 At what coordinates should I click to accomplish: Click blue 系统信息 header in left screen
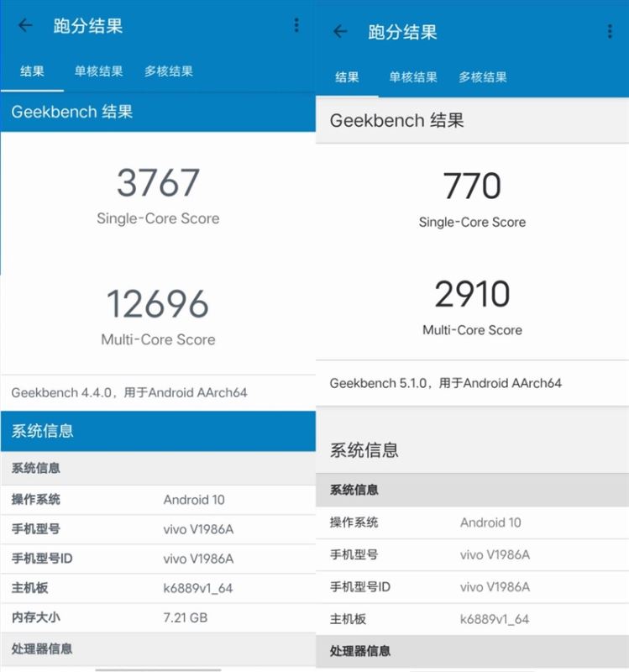pyautogui.click(x=158, y=431)
